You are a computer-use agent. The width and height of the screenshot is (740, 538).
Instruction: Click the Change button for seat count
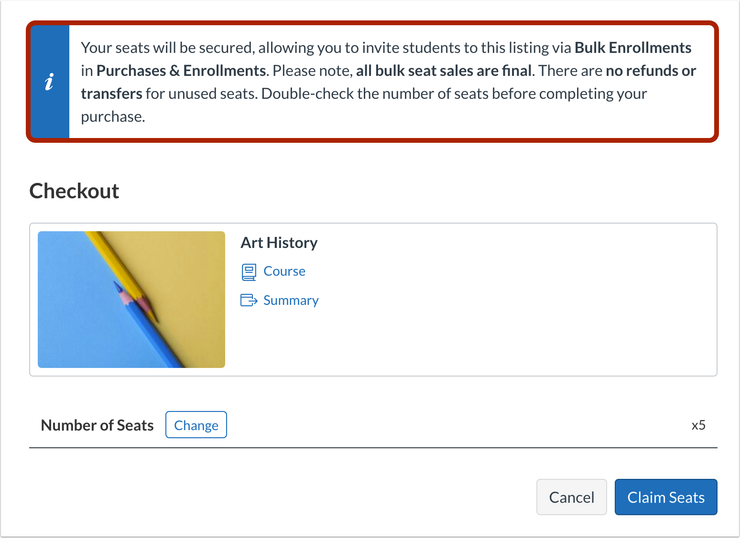(x=196, y=425)
